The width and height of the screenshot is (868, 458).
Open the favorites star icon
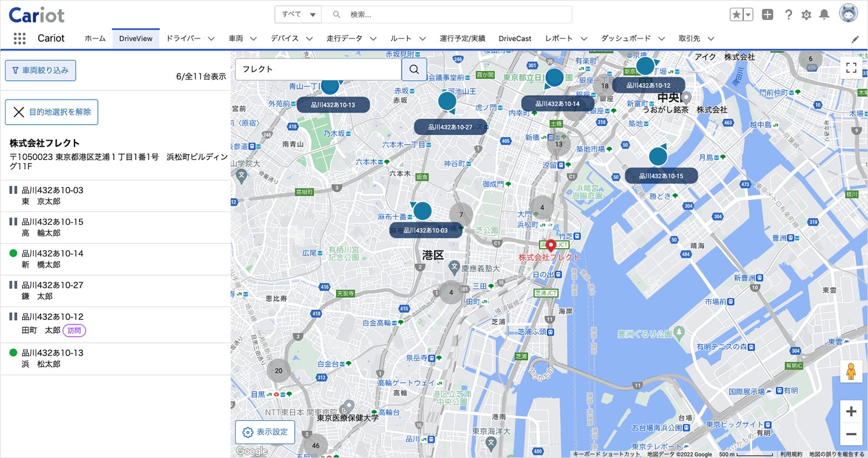[x=736, y=15]
